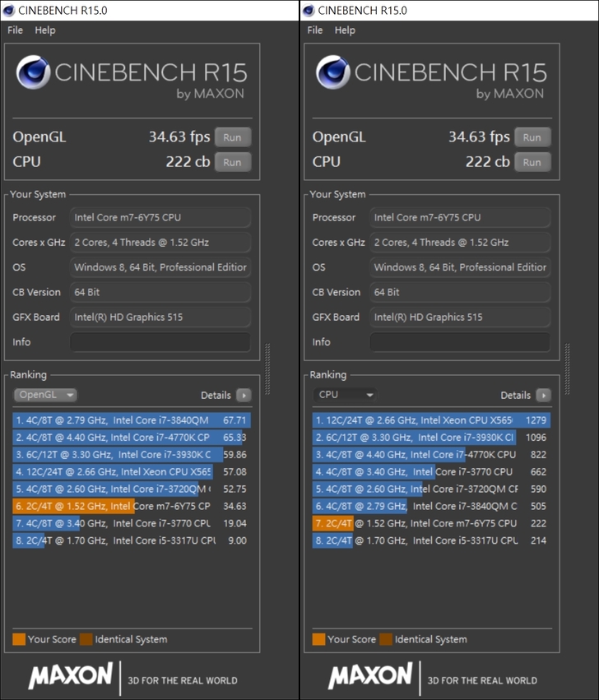
Task: Click the orange Your Score swatch in left window
Action: tap(19, 639)
